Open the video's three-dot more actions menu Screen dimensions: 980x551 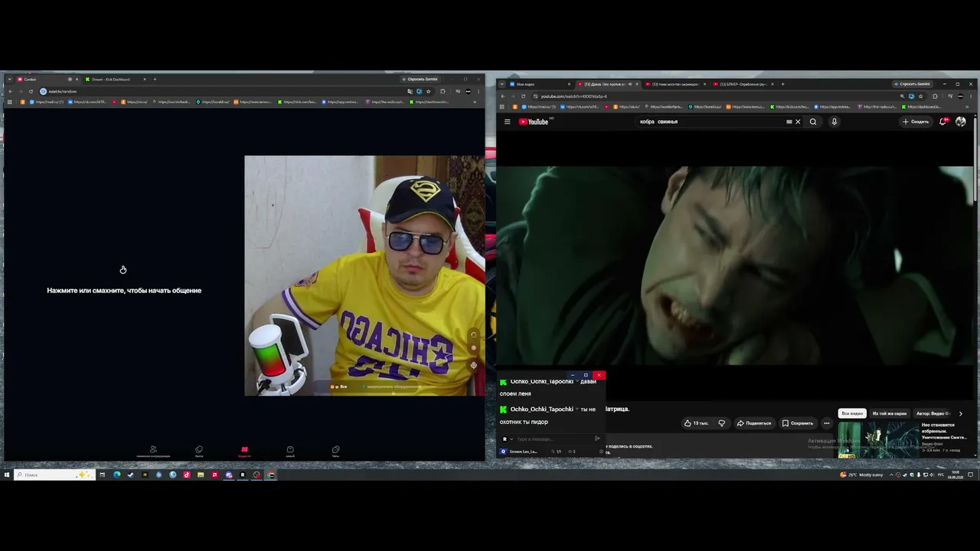(x=826, y=423)
